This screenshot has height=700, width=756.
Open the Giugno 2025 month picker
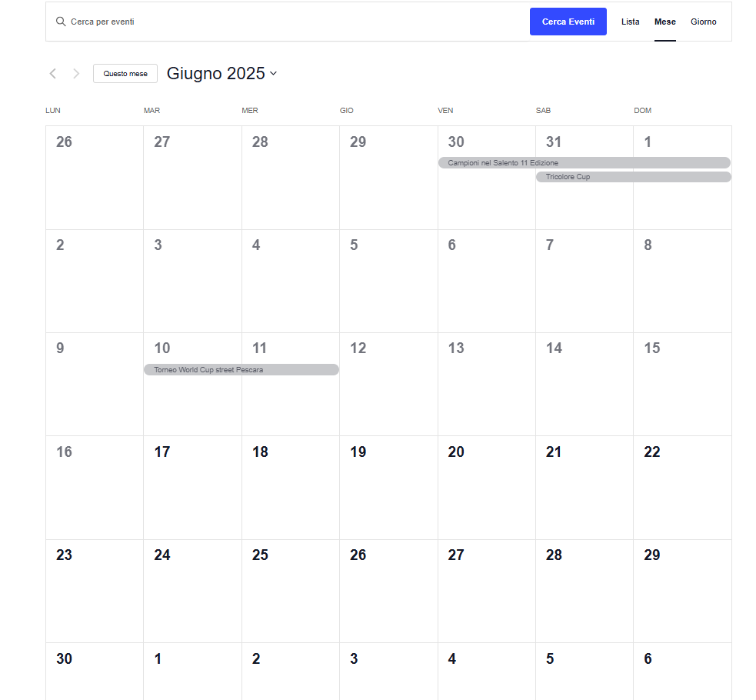pos(221,73)
